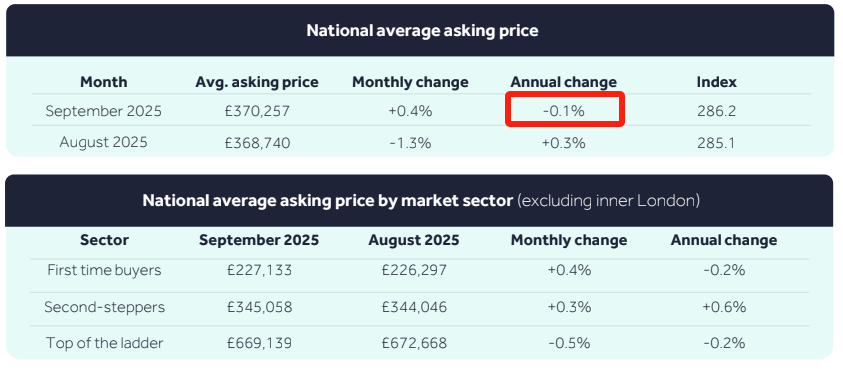
Task: Click the £669,139 September price
Action: pyautogui.click(x=260, y=343)
